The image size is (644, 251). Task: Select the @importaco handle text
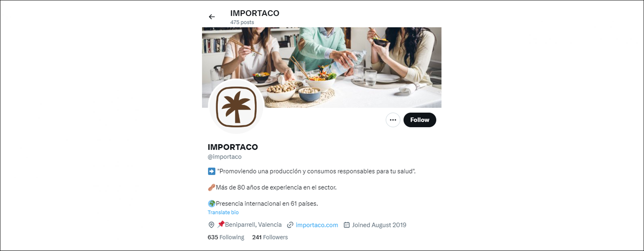pos(225,157)
